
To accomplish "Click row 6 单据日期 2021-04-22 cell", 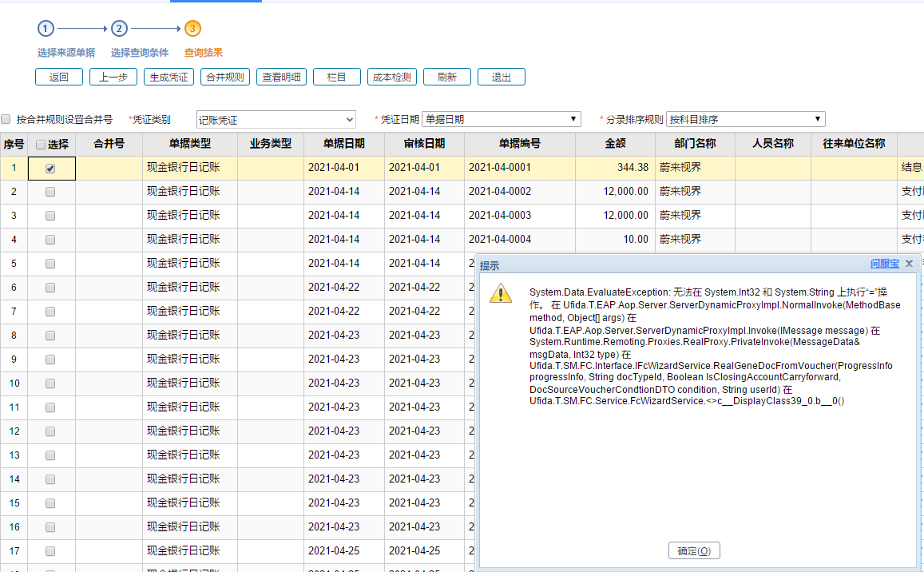I will point(344,287).
